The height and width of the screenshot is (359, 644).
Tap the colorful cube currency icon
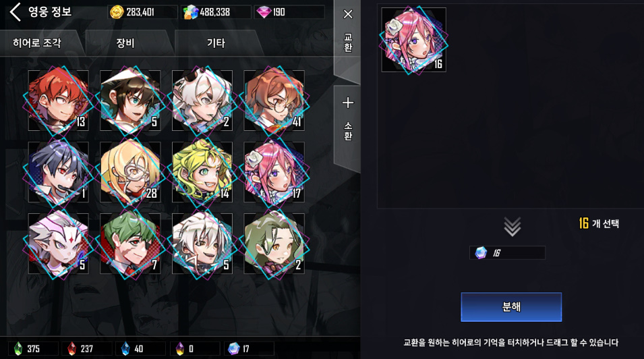[191, 12]
